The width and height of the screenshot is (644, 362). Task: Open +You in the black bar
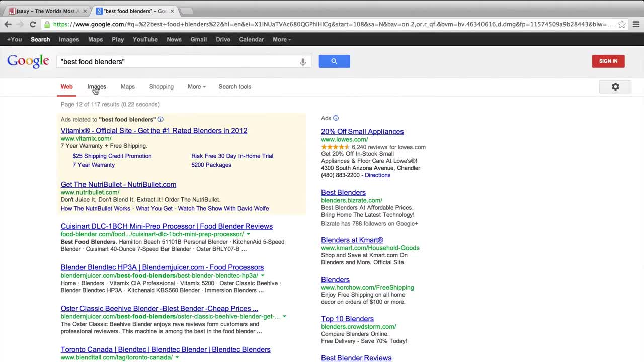click(x=14, y=39)
